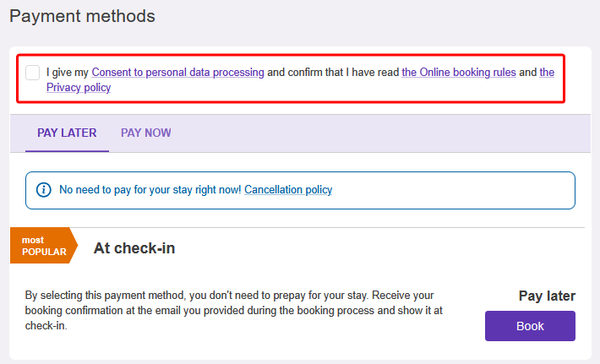Switch to the PAY NOW tab
This screenshot has width=600, height=364.
(146, 133)
